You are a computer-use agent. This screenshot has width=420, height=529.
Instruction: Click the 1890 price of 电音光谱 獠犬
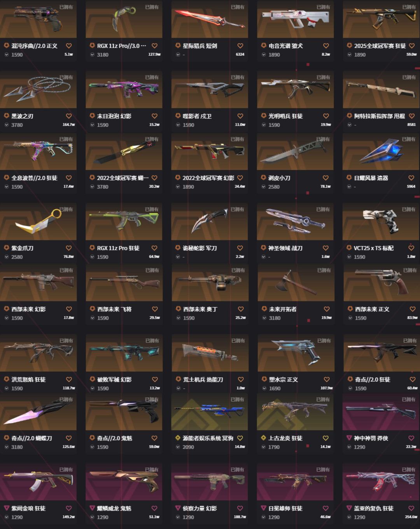pyautogui.click(x=274, y=55)
